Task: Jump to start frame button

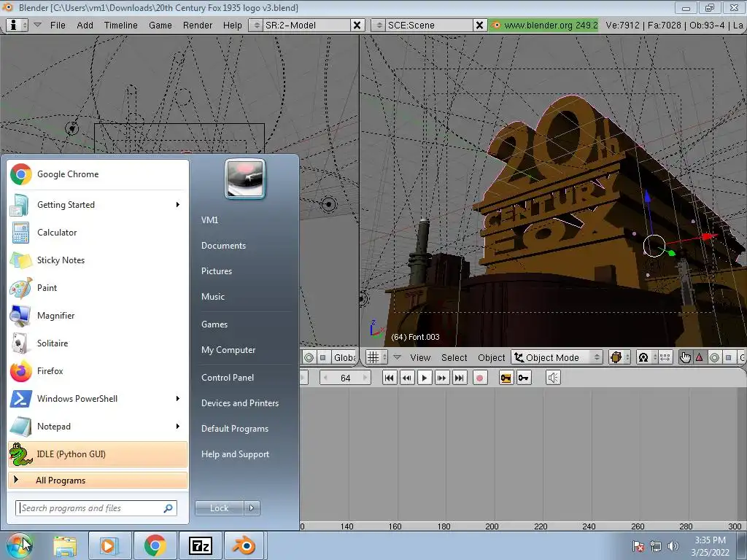Action: coord(390,378)
